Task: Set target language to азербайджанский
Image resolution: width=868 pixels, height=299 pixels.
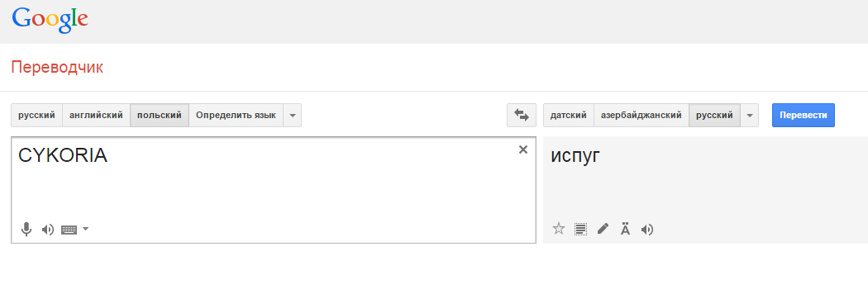Action: (641, 116)
